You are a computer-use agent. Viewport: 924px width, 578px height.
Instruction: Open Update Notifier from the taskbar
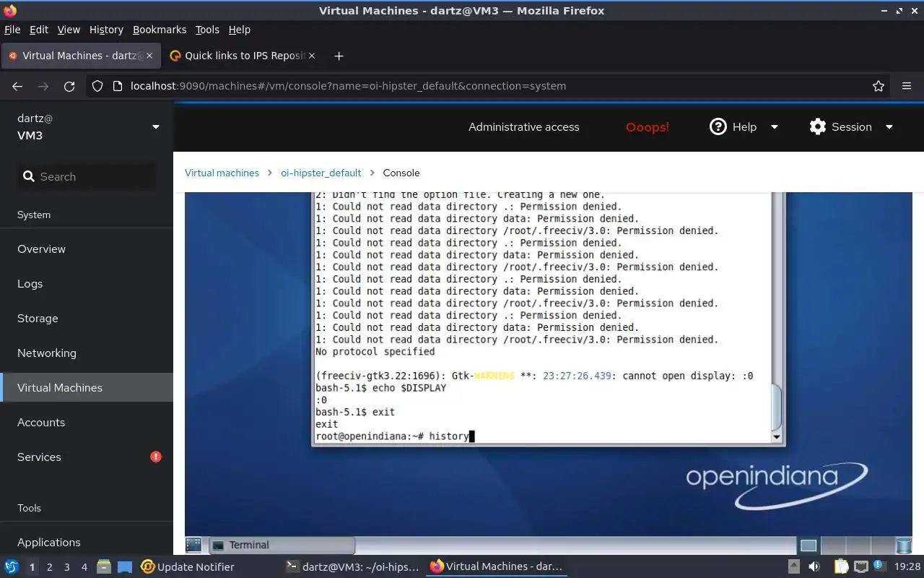point(188,566)
